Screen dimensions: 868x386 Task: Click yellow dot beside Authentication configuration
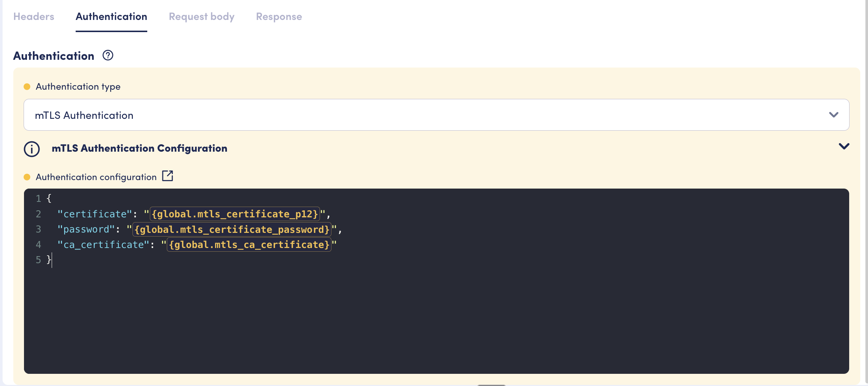[27, 177]
